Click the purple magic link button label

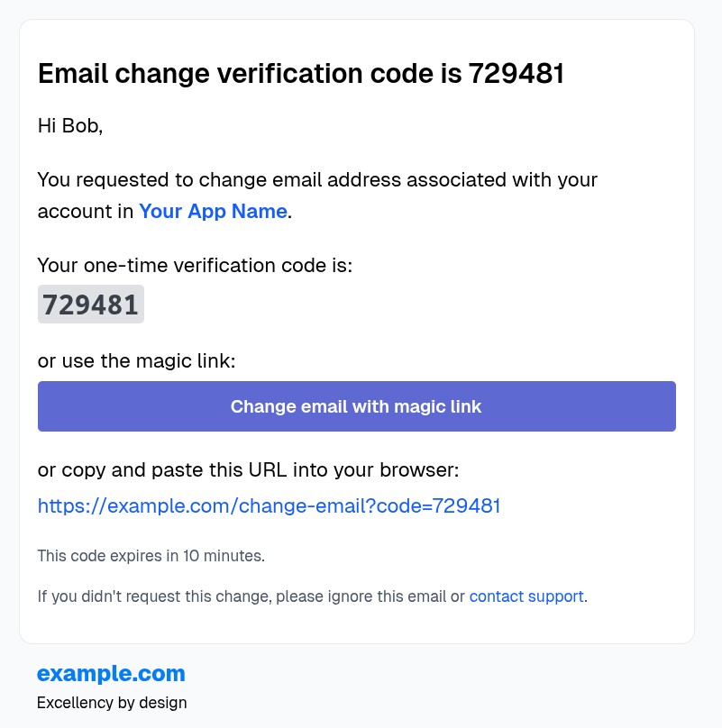coord(356,406)
